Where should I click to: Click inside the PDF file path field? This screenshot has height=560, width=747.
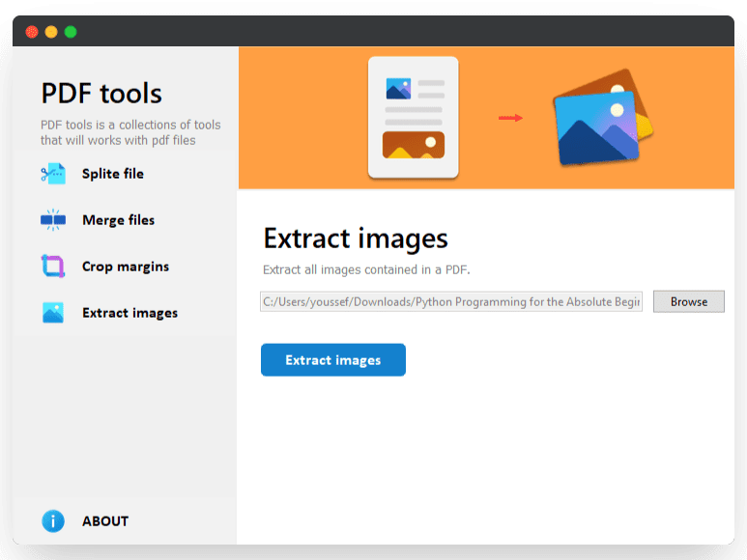point(451,302)
